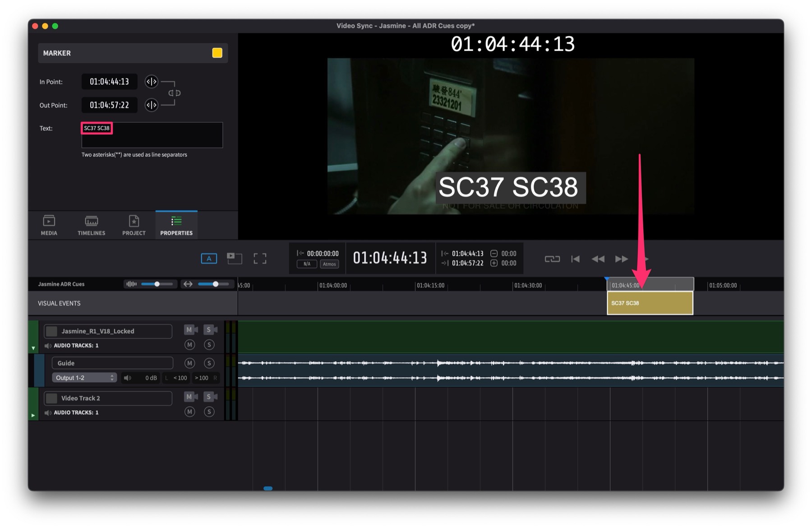This screenshot has height=528, width=812.
Task: Click the minus pre-roll icon
Action: tap(494, 254)
